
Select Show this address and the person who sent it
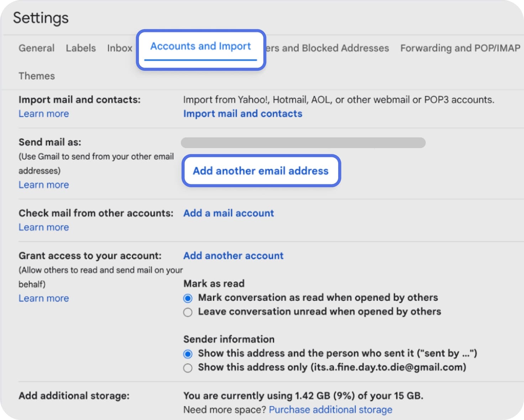coord(188,353)
